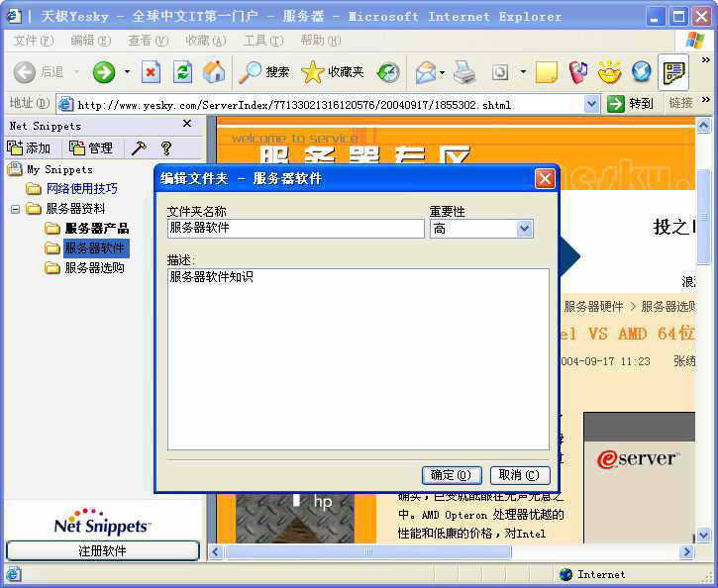Image resolution: width=718 pixels, height=588 pixels.
Task: Click the Net Snippets help question-mark icon
Action: 166,147
